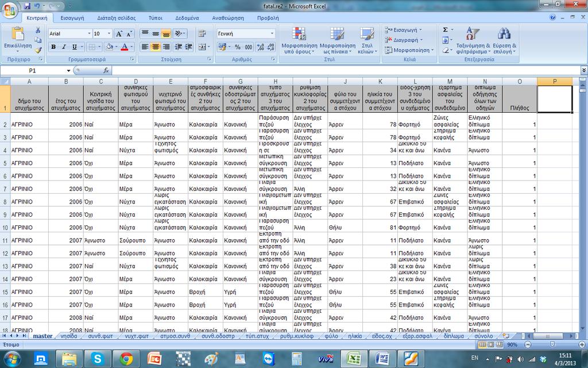Toggle underline formatting
Viewport: 588px width, 368px height.
click(74, 47)
